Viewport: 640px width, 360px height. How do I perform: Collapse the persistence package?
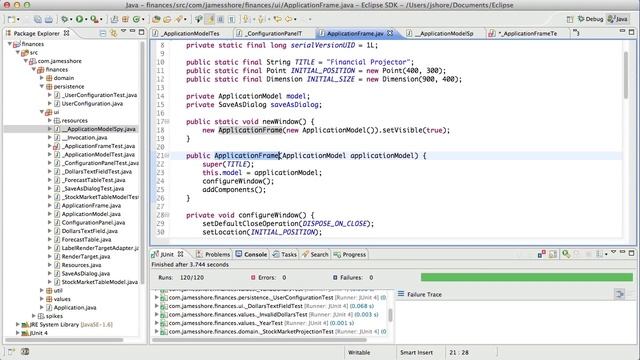pos(42,87)
